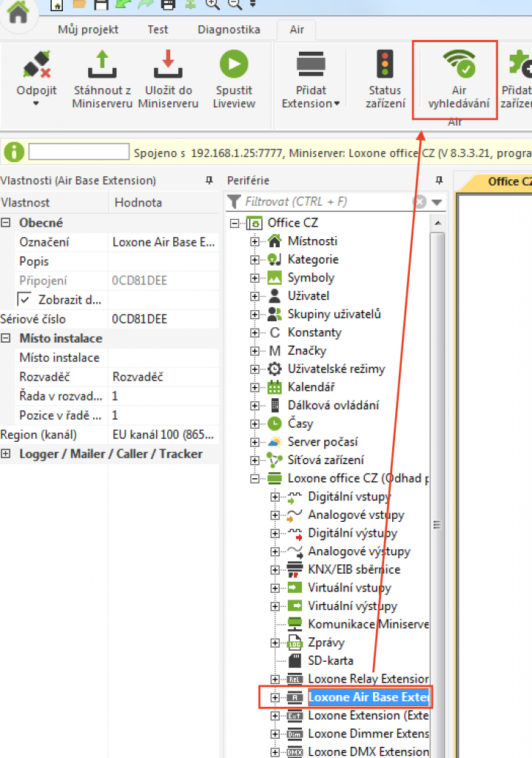The width and height of the screenshot is (532, 758).
Task: Open the filter dropdown arrow in Periférie
Action: [x=437, y=202]
